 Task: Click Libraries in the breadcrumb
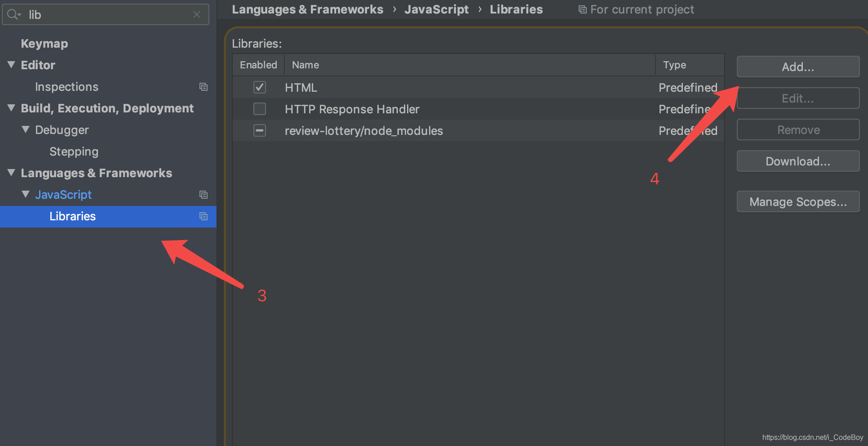516,9
